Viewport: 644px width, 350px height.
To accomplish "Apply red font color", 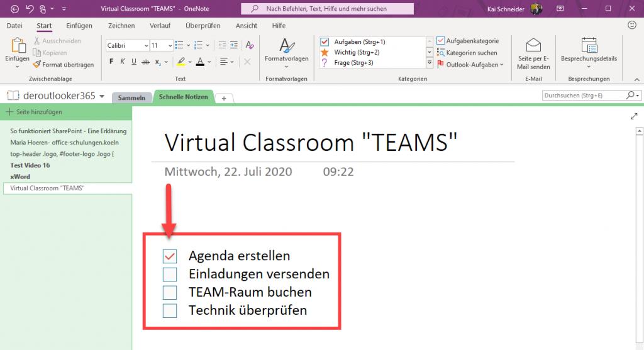I will coord(200,62).
